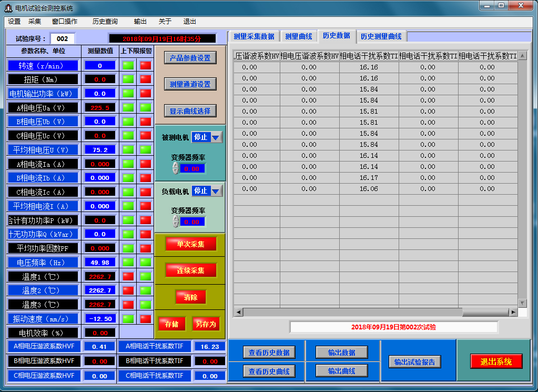The height and width of the screenshot is (392, 538).
Task: Open the 被测电机 status dropdown
Action: click(x=216, y=137)
